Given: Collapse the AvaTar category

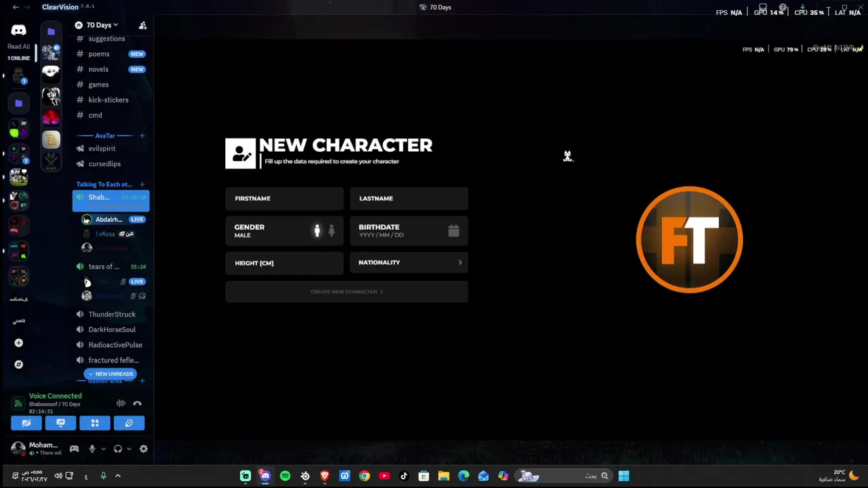Looking at the screenshot, I should [104, 136].
